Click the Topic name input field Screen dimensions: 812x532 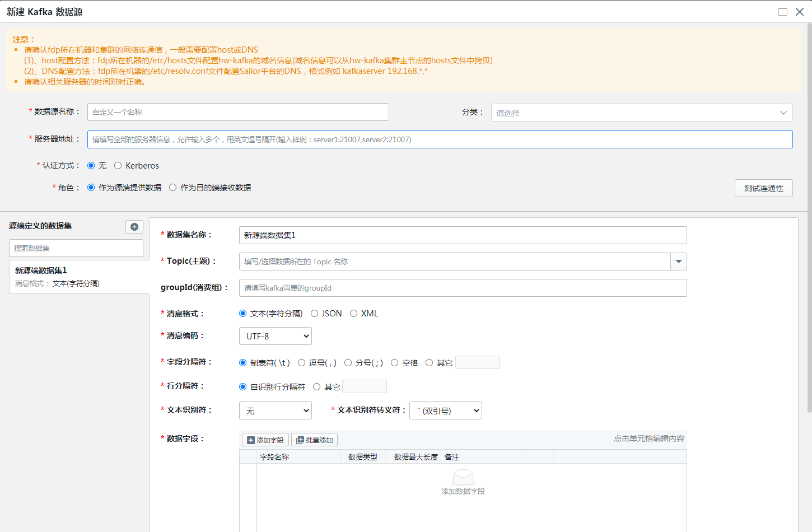click(455, 262)
